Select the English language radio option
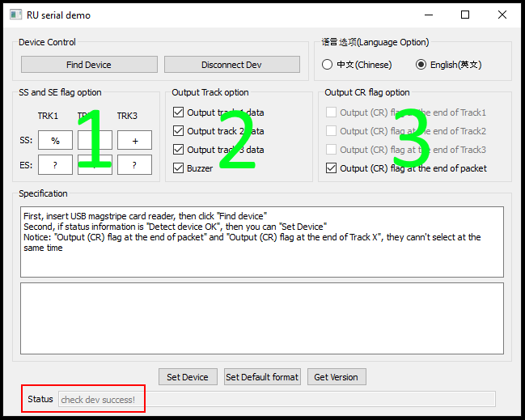This screenshot has width=525, height=420. 421,65
